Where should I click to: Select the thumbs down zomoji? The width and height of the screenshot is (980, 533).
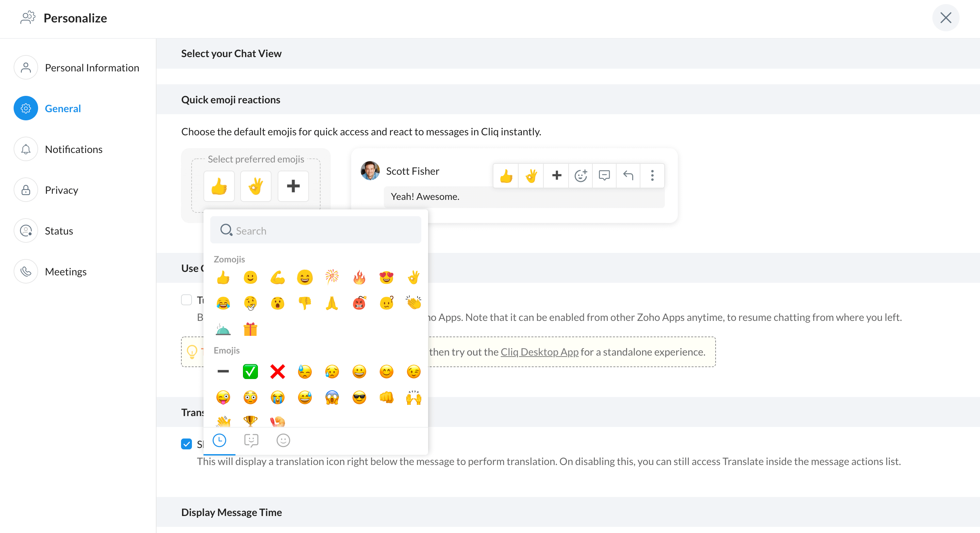coord(305,303)
